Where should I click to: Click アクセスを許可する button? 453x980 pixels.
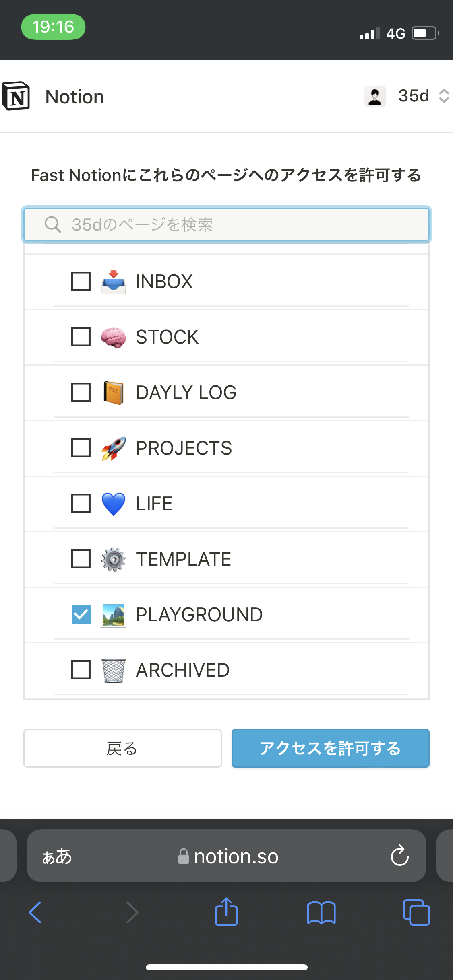click(x=330, y=748)
